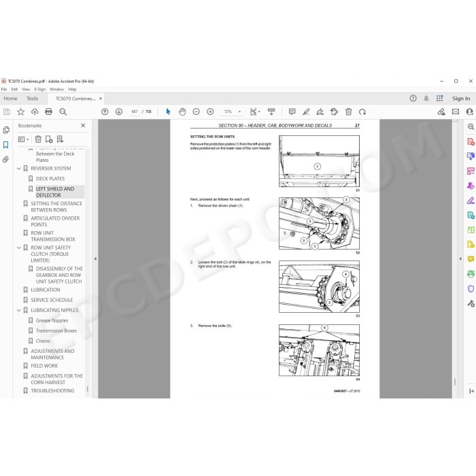Click the Stamp tool icon

[x=335, y=112]
